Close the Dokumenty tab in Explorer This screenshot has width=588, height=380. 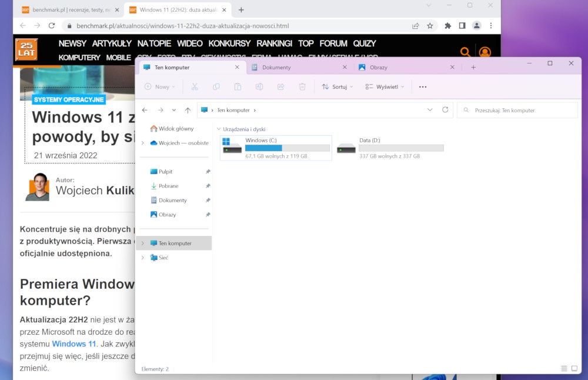click(345, 67)
